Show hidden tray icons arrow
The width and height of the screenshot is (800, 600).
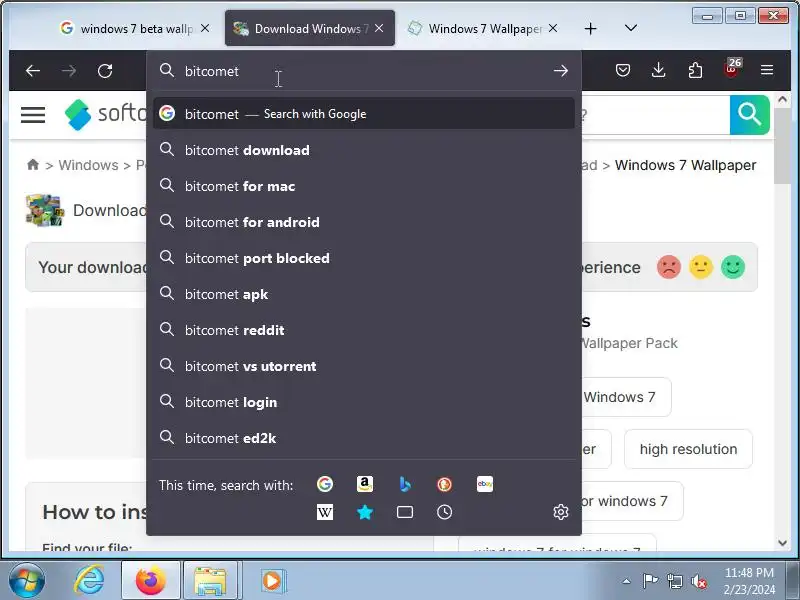click(627, 581)
